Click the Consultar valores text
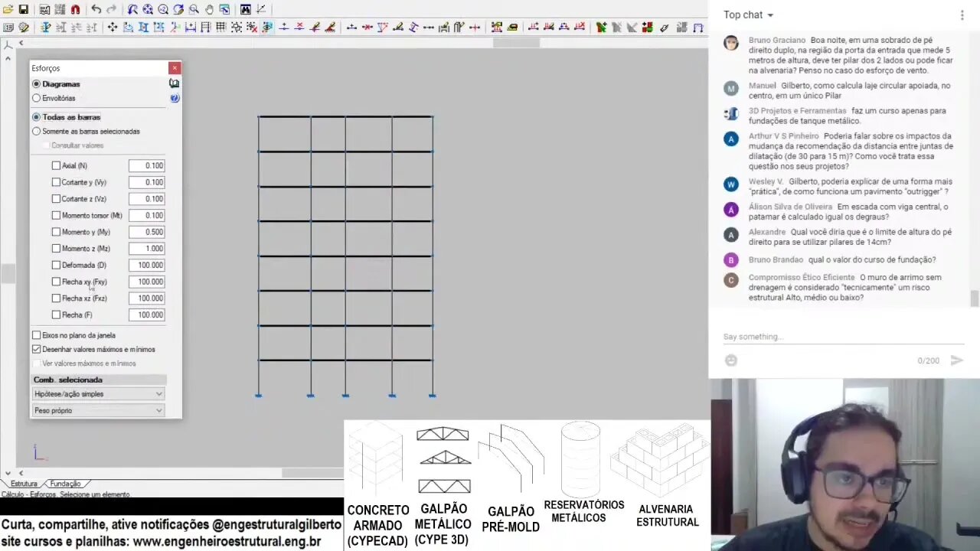The width and height of the screenshot is (980, 551). point(77,145)
